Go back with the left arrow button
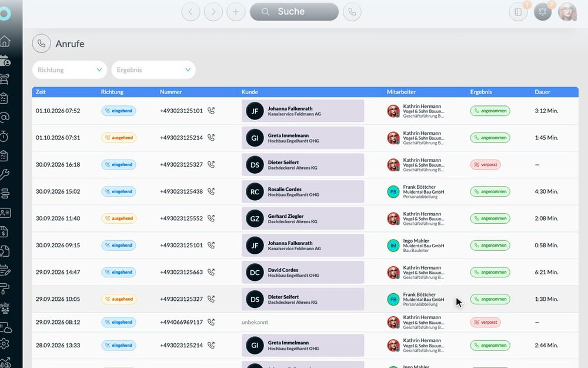588x368 pixels. [x=191, y=12]
